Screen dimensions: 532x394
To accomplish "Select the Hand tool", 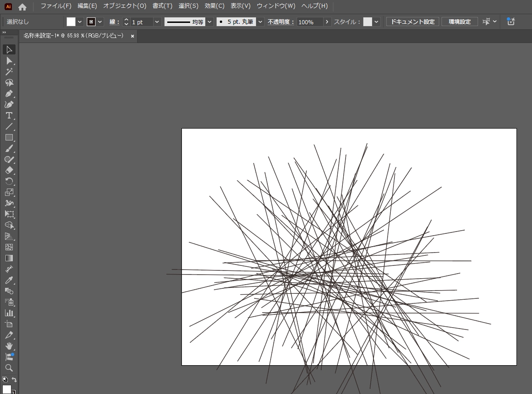I will click(x=9, y=346).
